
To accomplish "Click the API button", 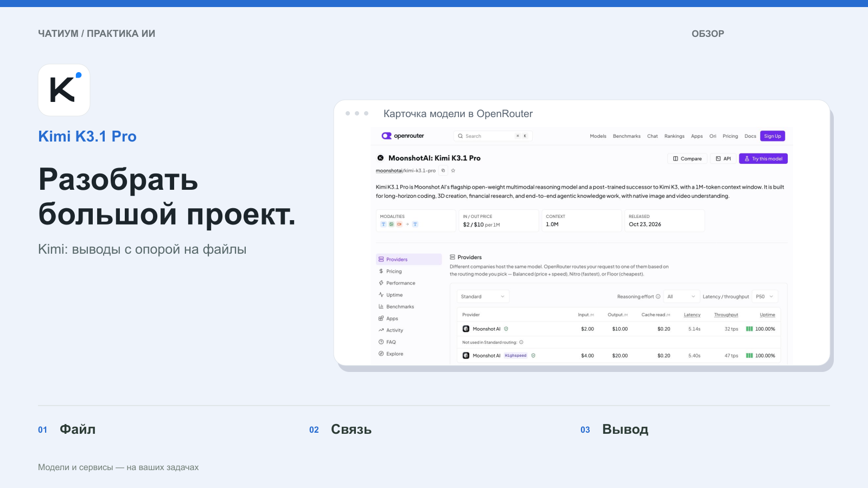I will pos(723,159).
